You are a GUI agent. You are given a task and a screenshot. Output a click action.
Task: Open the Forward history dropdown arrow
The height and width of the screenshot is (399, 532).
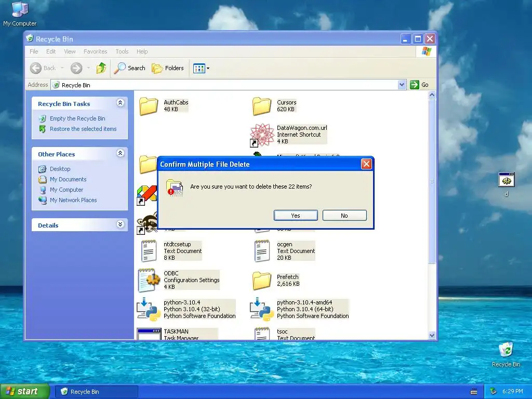(88, 68)
